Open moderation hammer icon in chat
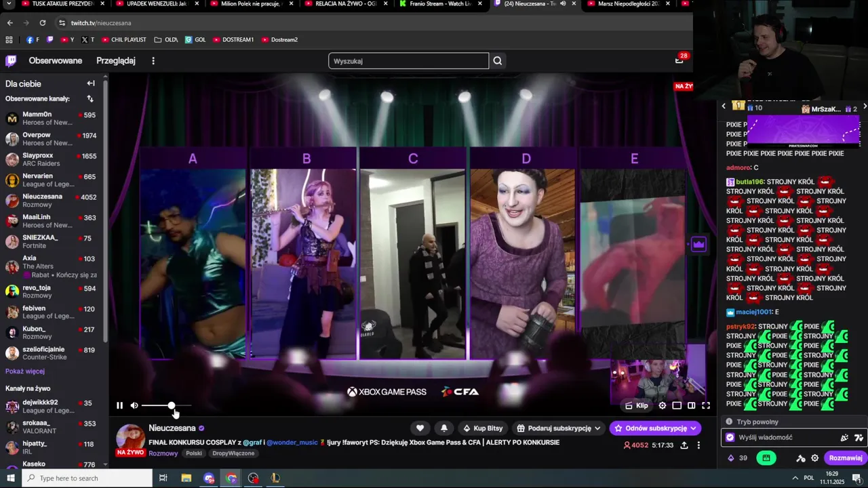 (801, 458)
